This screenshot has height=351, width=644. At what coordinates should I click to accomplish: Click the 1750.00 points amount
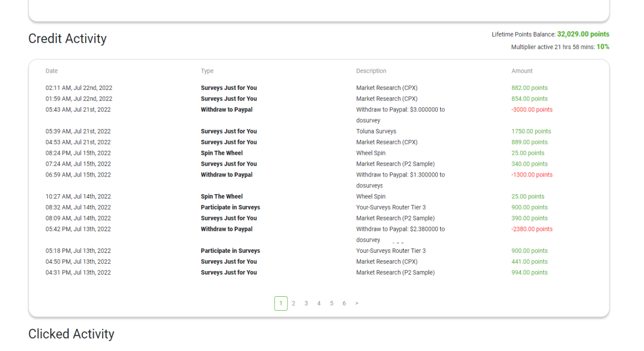(x=531, y=131)
